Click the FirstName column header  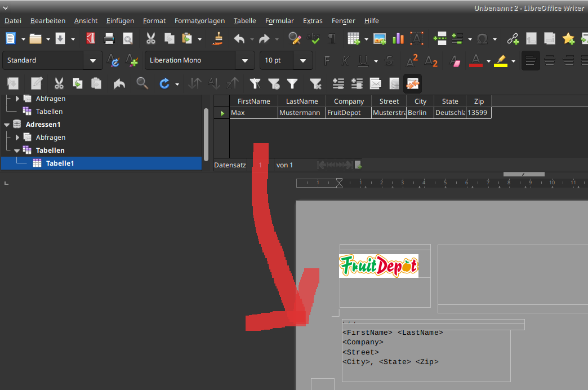253,101
